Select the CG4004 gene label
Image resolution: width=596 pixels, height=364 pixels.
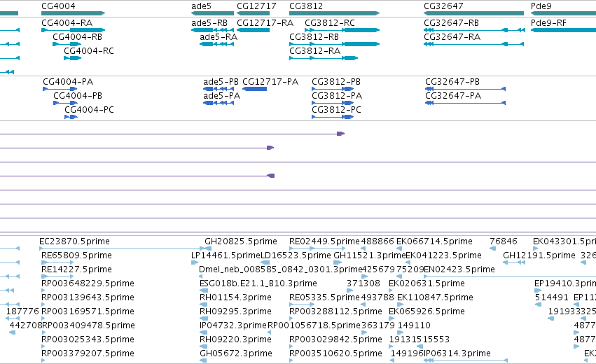pos(58,6)
